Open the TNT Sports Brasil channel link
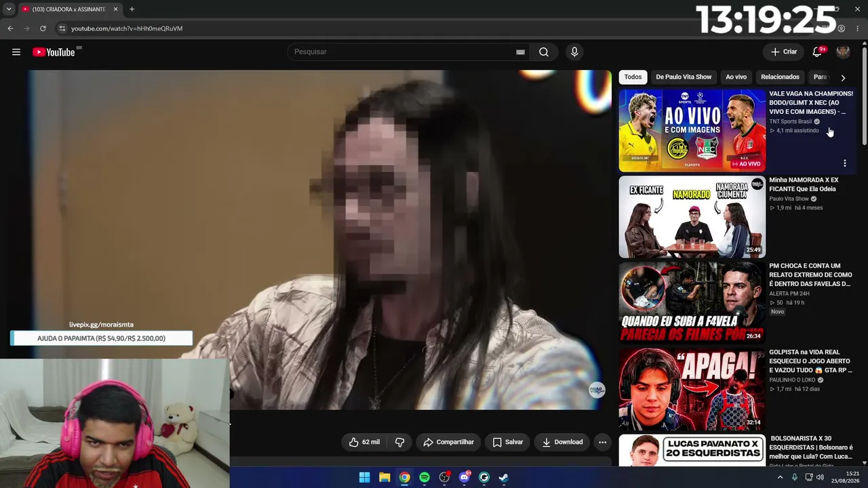This screenshot has height=488, width=868. (x=791, y=121)
